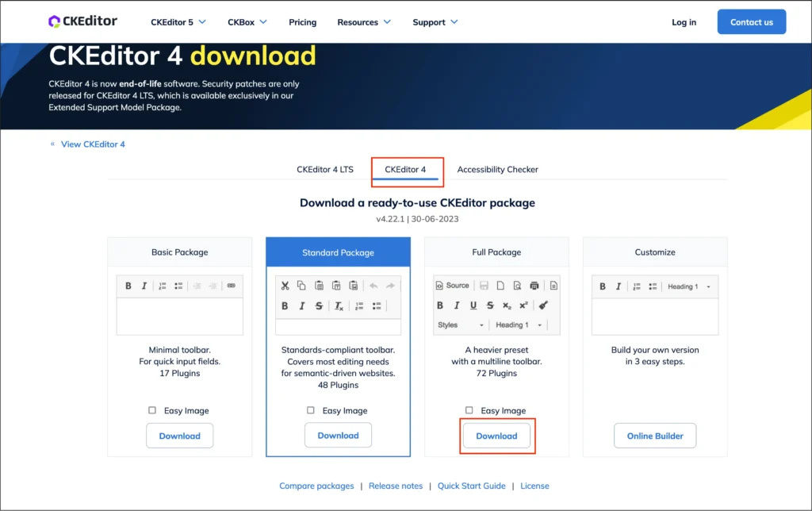
Task: Click the Undo arrow in Standard Package toolbar
Action: 373,286
